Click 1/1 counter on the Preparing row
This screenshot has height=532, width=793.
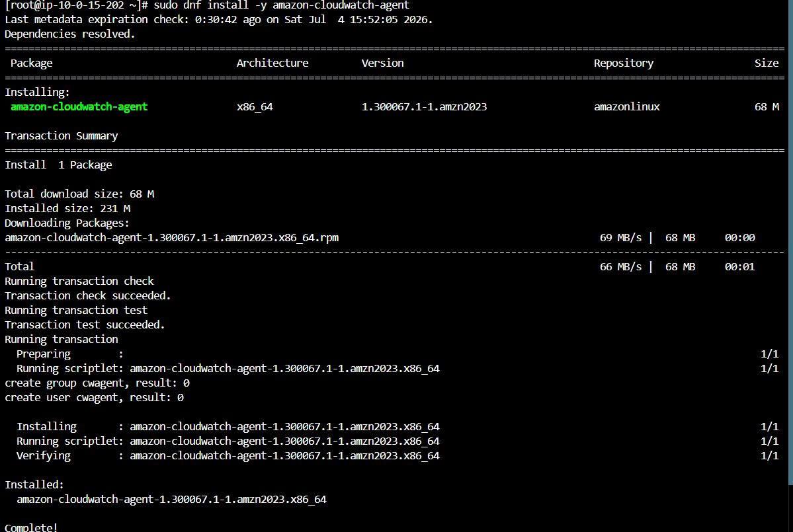click(x=769, y=354)
